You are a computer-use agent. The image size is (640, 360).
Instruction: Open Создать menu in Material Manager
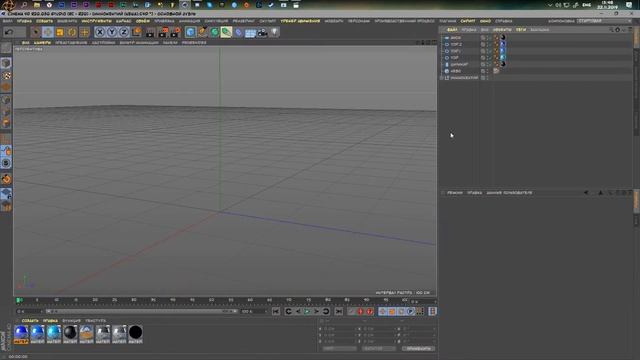(x=30, y=321)
